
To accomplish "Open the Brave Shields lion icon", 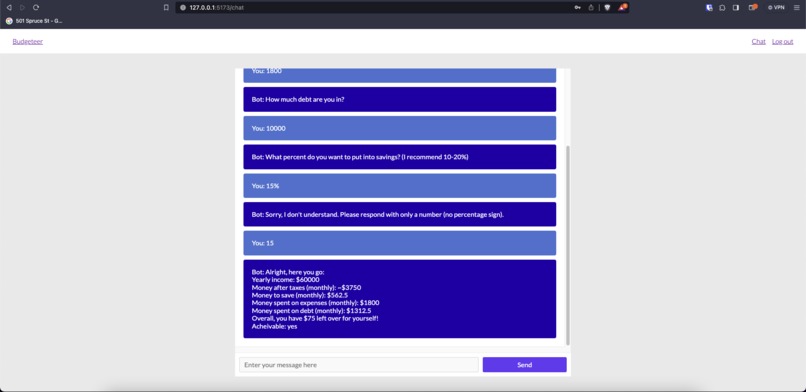I will coord(607,8).
